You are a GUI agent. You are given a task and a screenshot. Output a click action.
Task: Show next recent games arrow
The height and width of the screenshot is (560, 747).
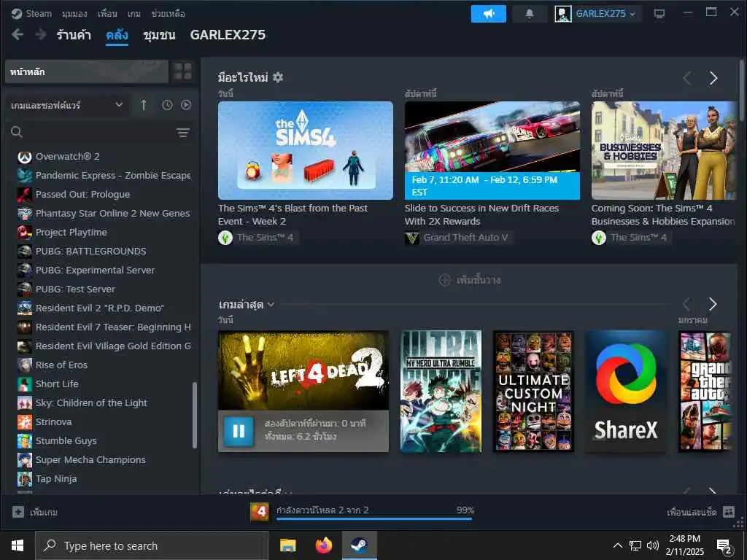tap(713, 304)
